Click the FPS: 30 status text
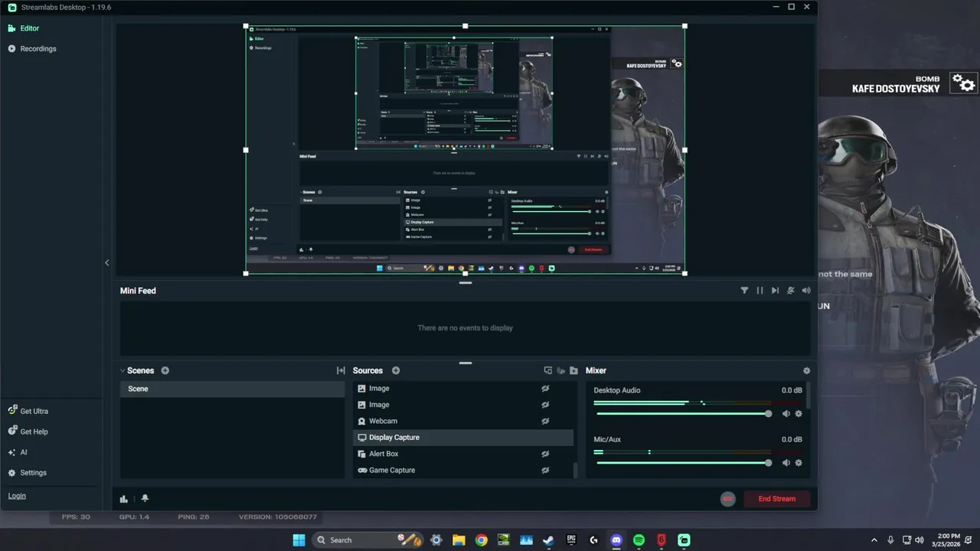Viewport: 980px width, 551px height. 76,517
